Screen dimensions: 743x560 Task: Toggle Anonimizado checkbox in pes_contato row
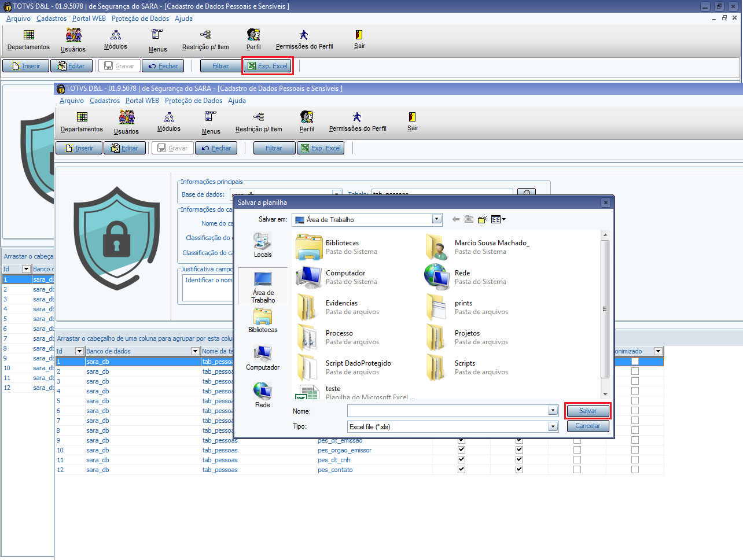(635, 470)
